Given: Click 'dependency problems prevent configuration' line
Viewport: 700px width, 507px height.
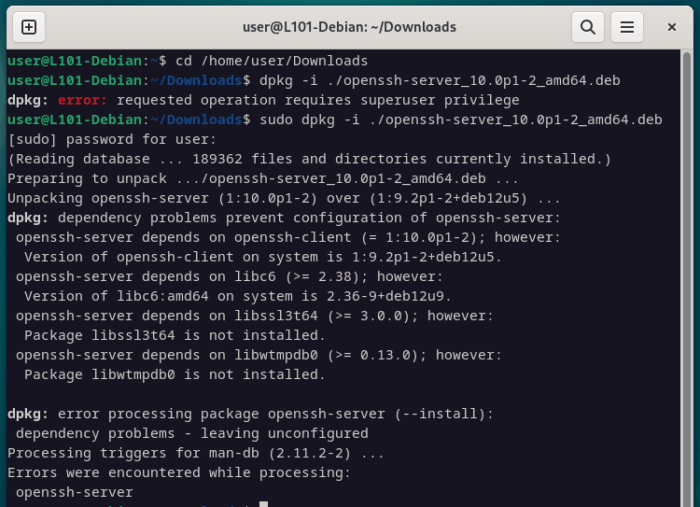Looking at the screenshot, I should pyautogui.click(x=284, y=218).
